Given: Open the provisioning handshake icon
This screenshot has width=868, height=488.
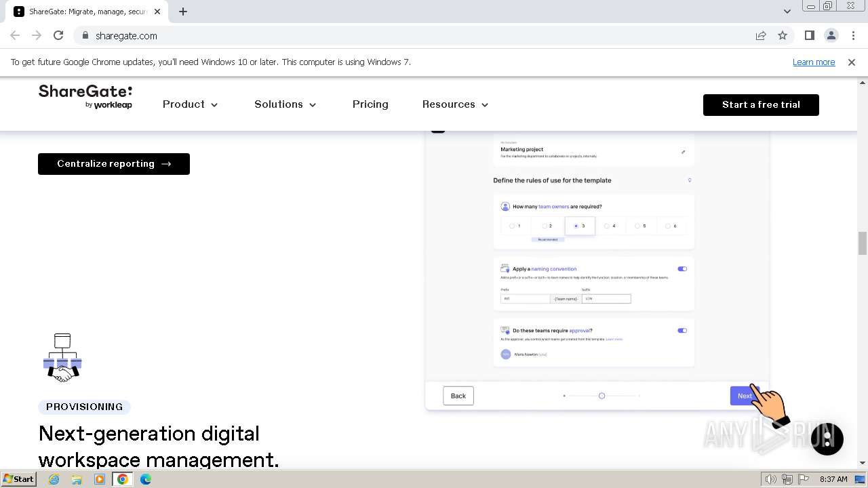Looking at the screenshot, I should click(62, 358).
